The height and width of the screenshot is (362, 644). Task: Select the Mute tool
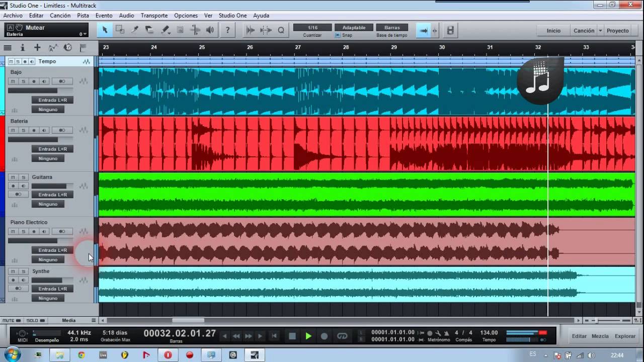click(x=180, y=30)
